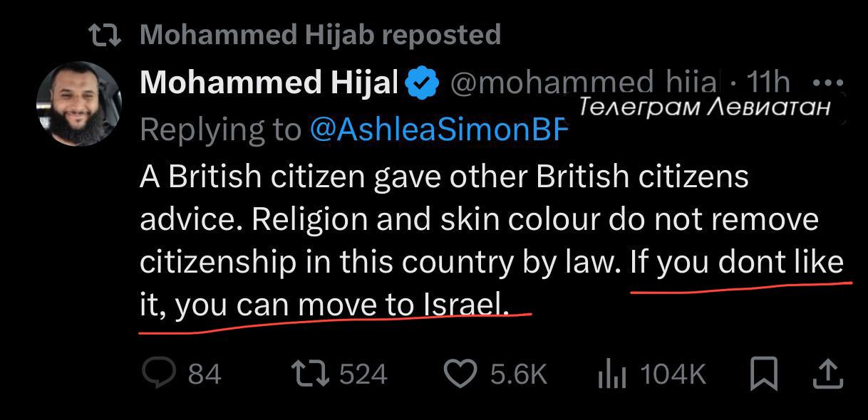868x420 pixels.
Task: Tap the share upload icon
Action: (826, 373)
